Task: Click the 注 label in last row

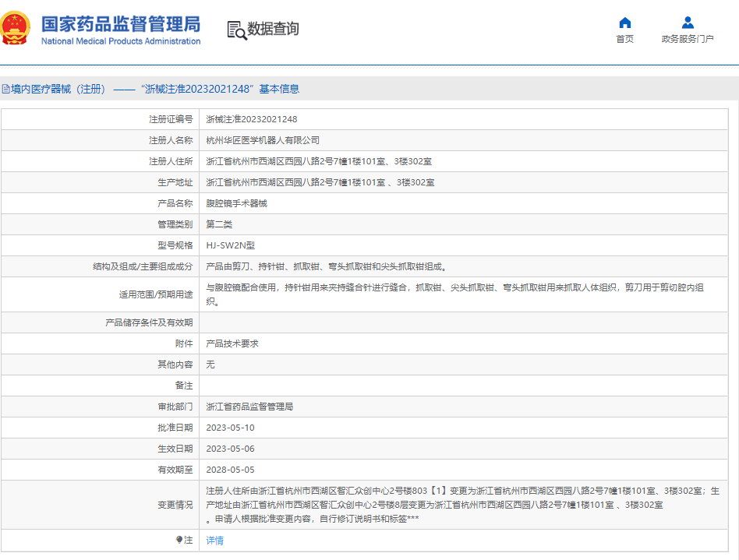Action: tap(189, 540)
